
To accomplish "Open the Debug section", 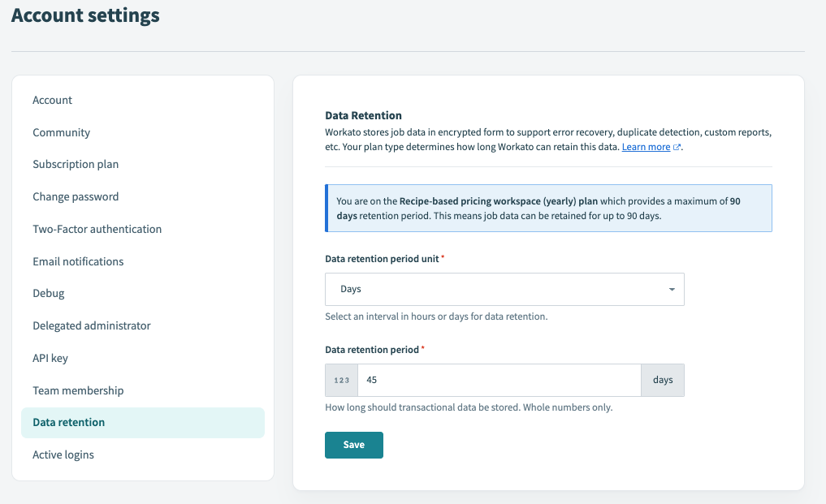I will pos(48,293).
